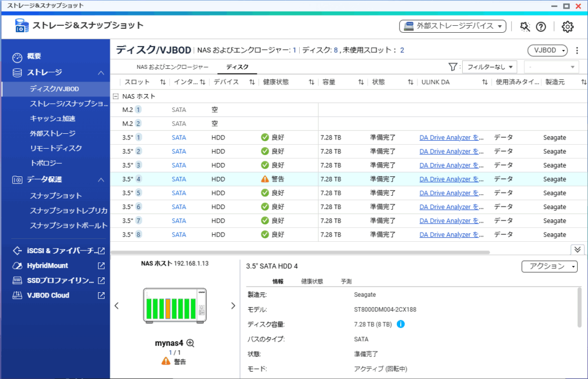Open the VJBOD dropdown button
588x379 pixels.
547,50
